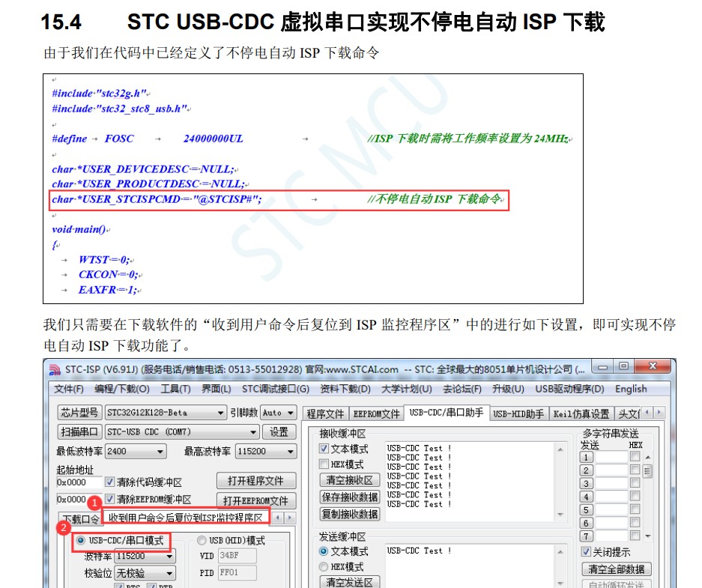Open 大学计划(U) menu

407,389
